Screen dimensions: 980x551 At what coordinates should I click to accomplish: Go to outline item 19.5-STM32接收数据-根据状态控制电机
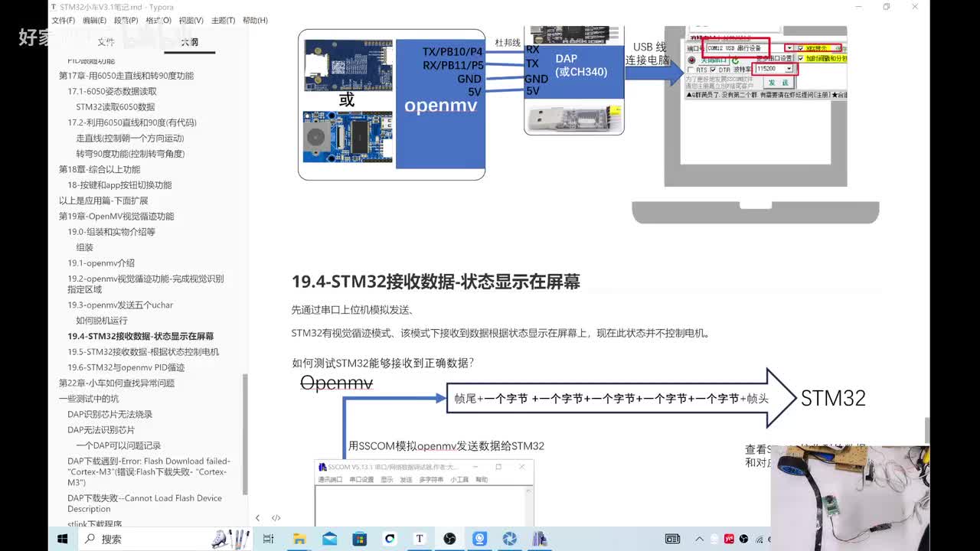point(143,351)
